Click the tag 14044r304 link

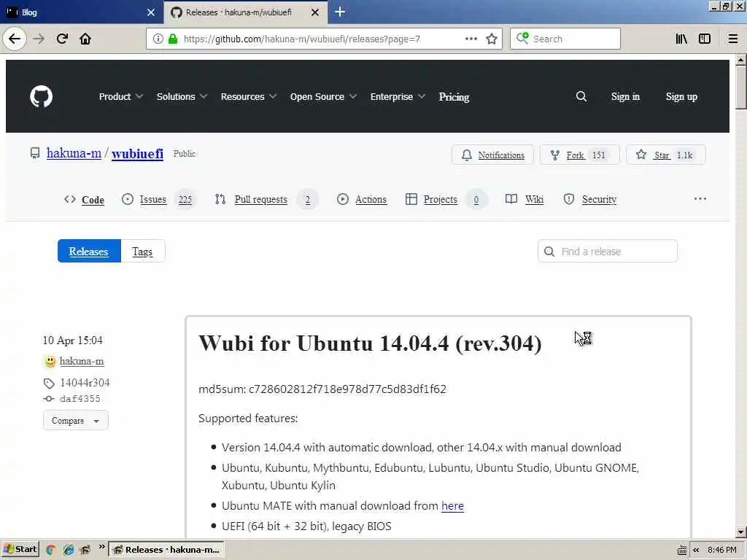point(85,382)
